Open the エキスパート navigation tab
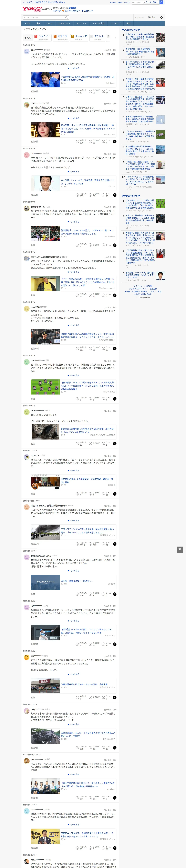 64,24
